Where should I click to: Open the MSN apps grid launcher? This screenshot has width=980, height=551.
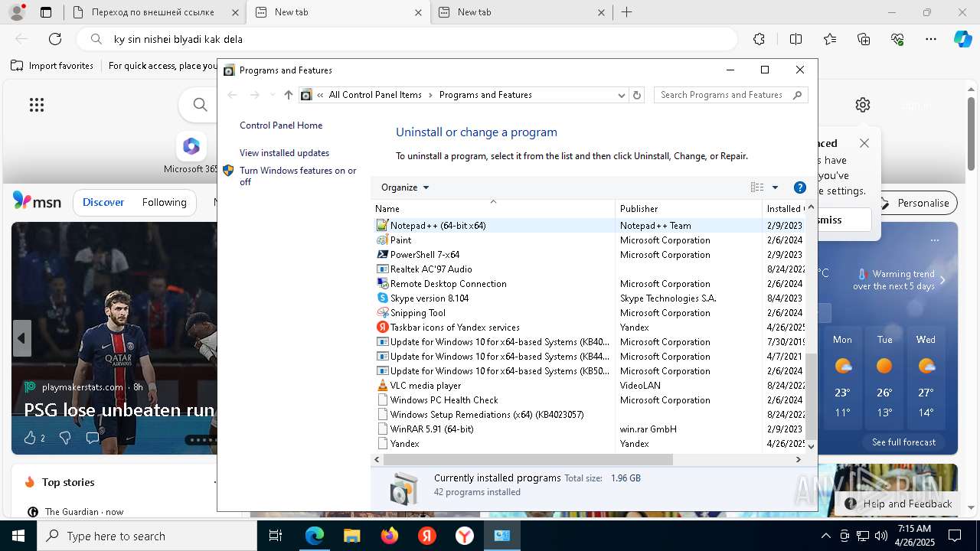click(37, 105)
